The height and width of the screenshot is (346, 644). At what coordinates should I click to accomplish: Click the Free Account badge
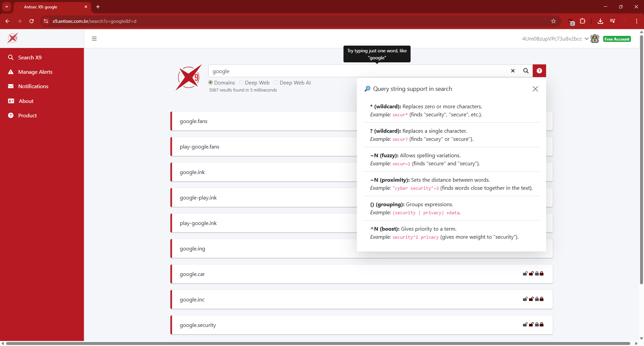pyautogui.click(x=617, y=39)
